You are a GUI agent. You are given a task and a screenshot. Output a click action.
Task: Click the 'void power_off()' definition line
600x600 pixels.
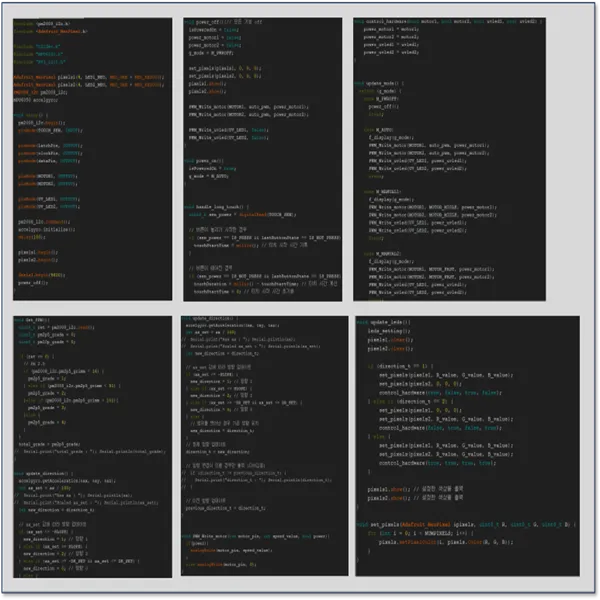pos(223,22)
